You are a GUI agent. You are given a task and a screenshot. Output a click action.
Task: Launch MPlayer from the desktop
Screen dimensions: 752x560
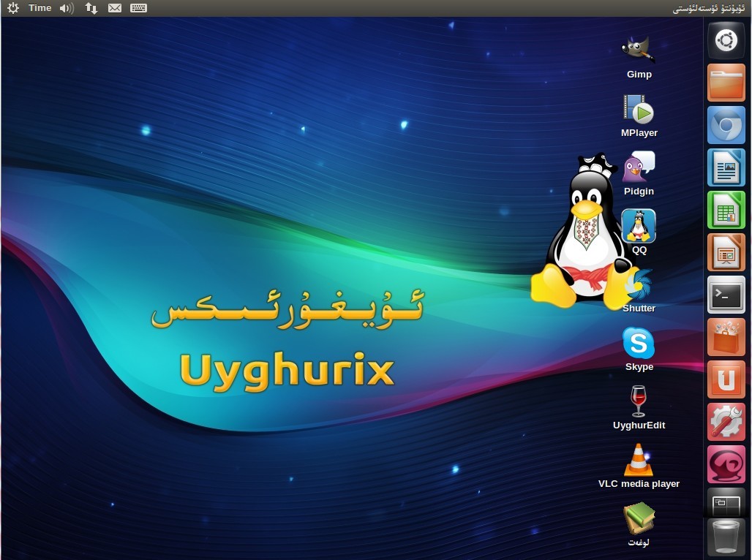pos(639,109)
